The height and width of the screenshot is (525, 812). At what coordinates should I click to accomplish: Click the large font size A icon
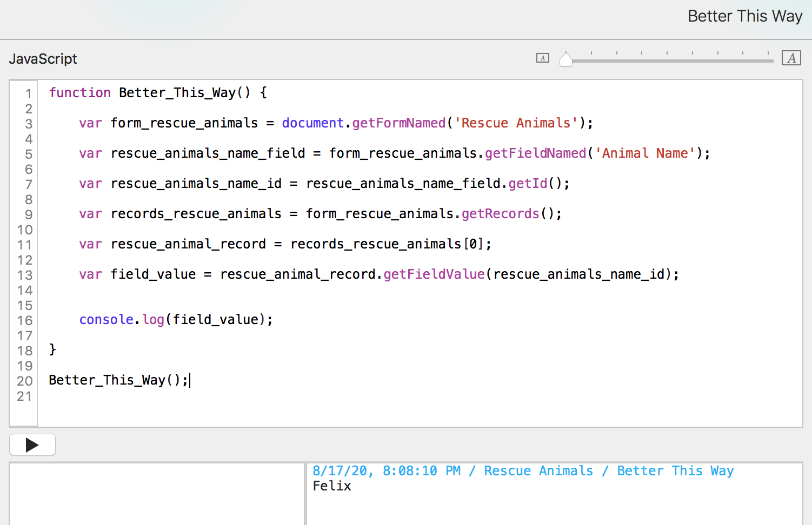coord(791,58)
